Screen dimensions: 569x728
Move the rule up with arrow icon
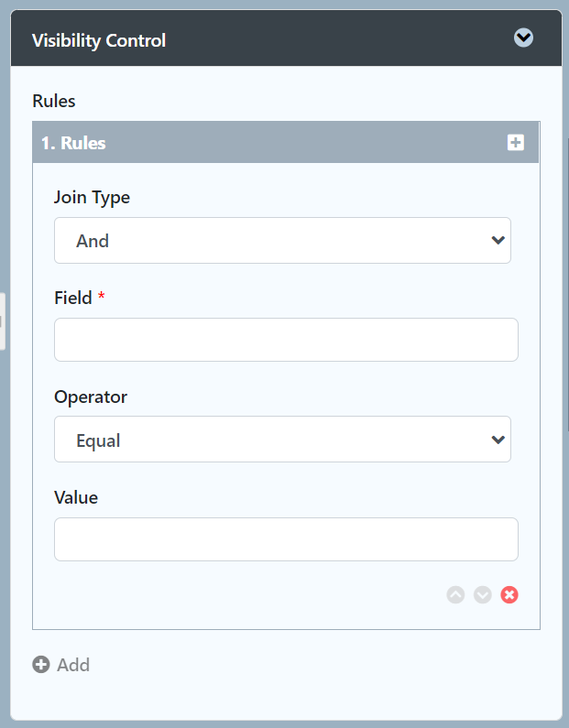[455, 594]
